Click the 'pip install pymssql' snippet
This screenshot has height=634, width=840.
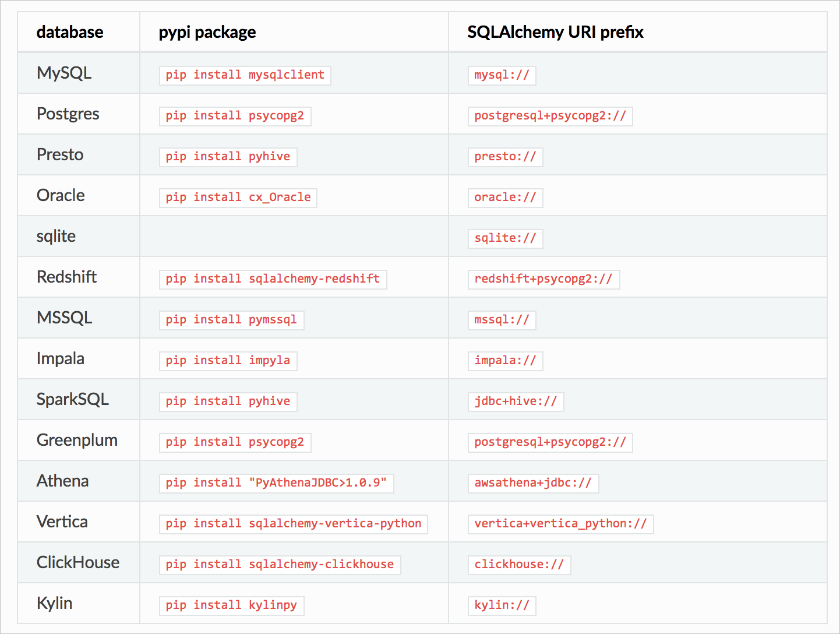(231, 320)
